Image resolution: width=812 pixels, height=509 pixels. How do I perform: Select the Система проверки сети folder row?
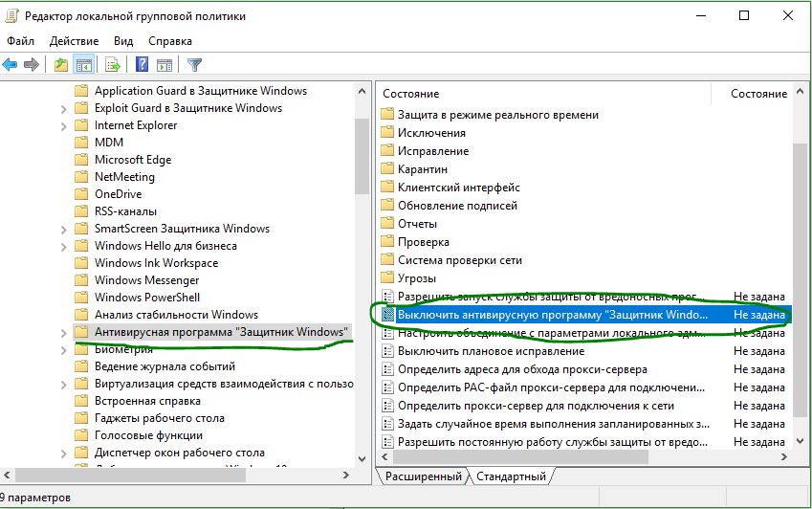coord(459,260)
